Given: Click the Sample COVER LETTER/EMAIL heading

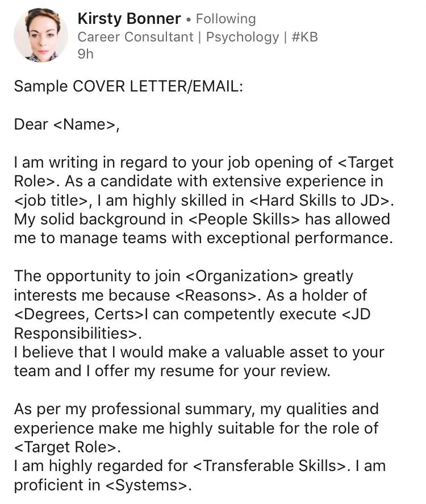Looking at the screenshot, I should point(128,86).
